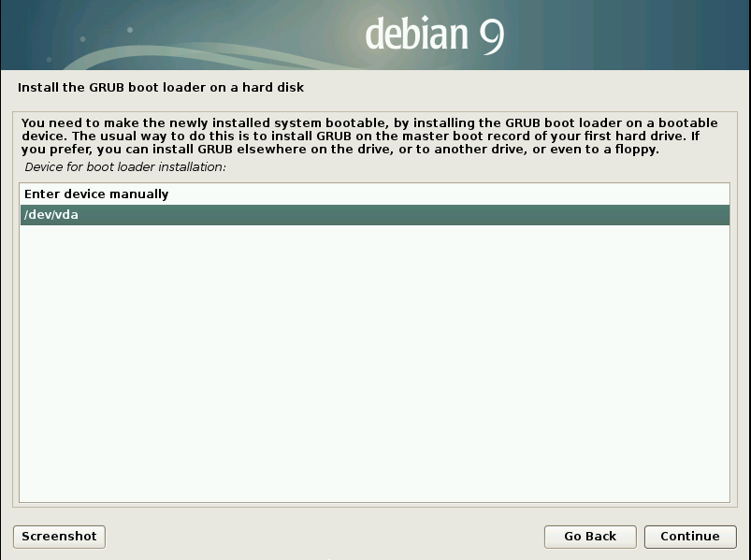This screenshot has height=560, width=751.
Task: Select the /dev/vda device entry
Action: (51, 215)
